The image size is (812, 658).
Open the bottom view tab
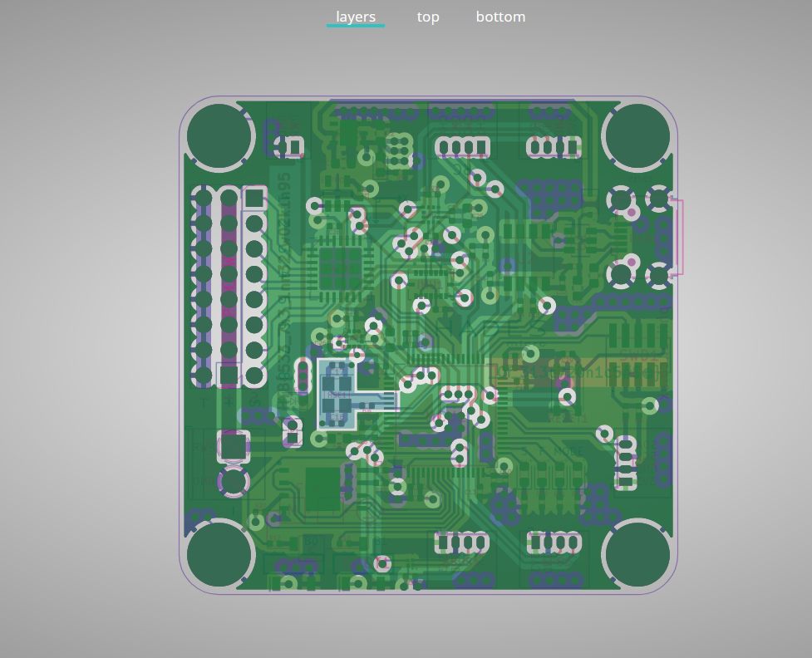[500, 17]
